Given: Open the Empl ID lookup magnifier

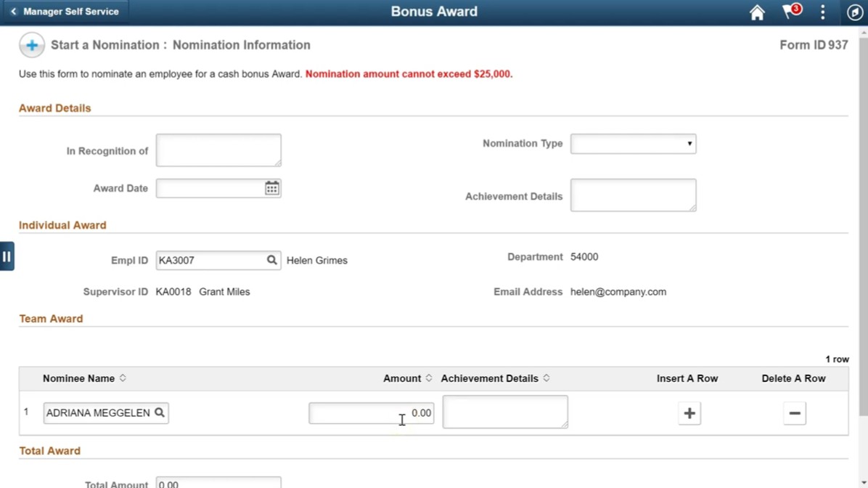Looking at the screenshot, I should 271,259.
